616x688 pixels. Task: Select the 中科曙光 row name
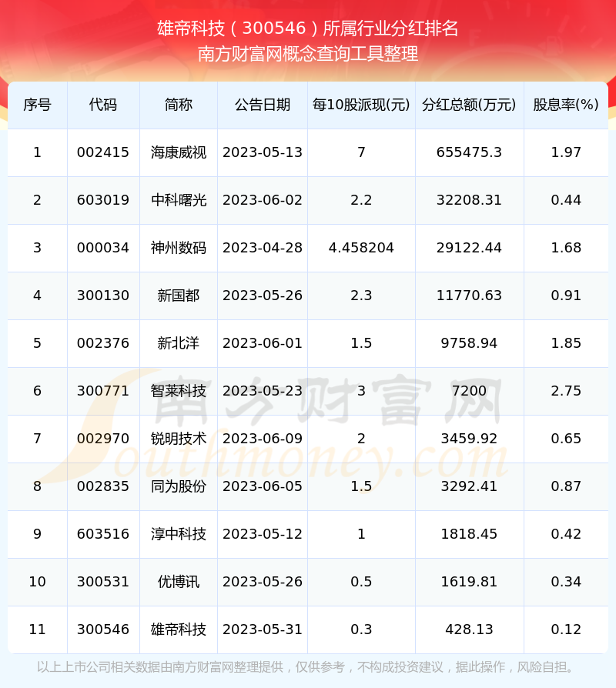click(x=179, y=200)
